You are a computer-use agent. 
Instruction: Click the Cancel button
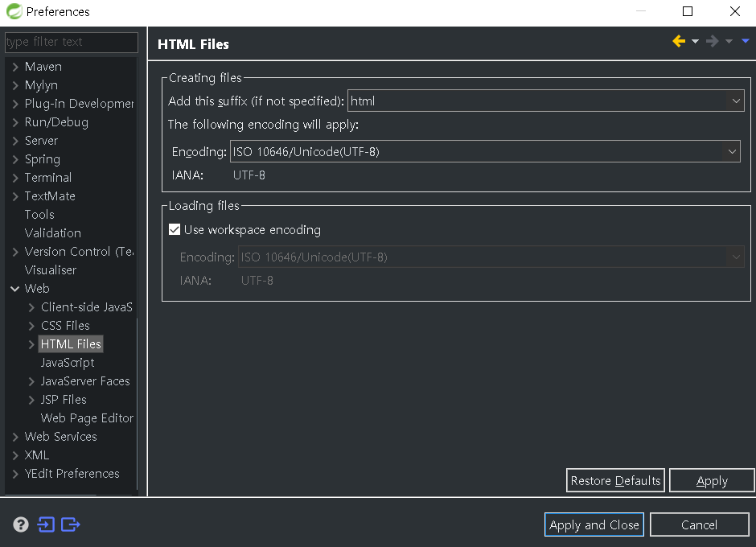699,524
